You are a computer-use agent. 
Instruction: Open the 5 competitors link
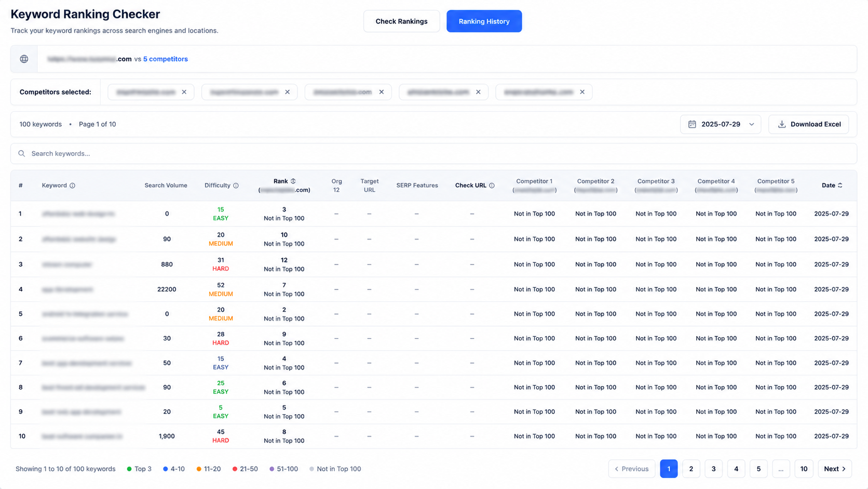click(x=166, y=59)
